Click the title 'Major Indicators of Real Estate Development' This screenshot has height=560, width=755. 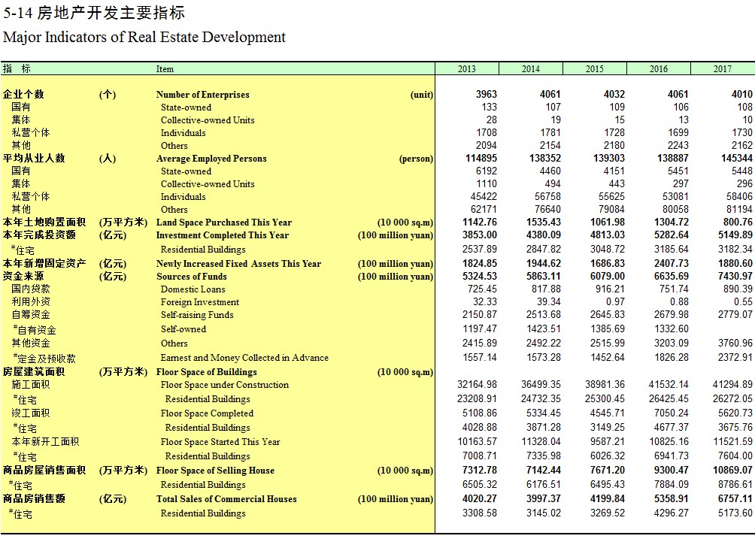(x=144, y=37)
